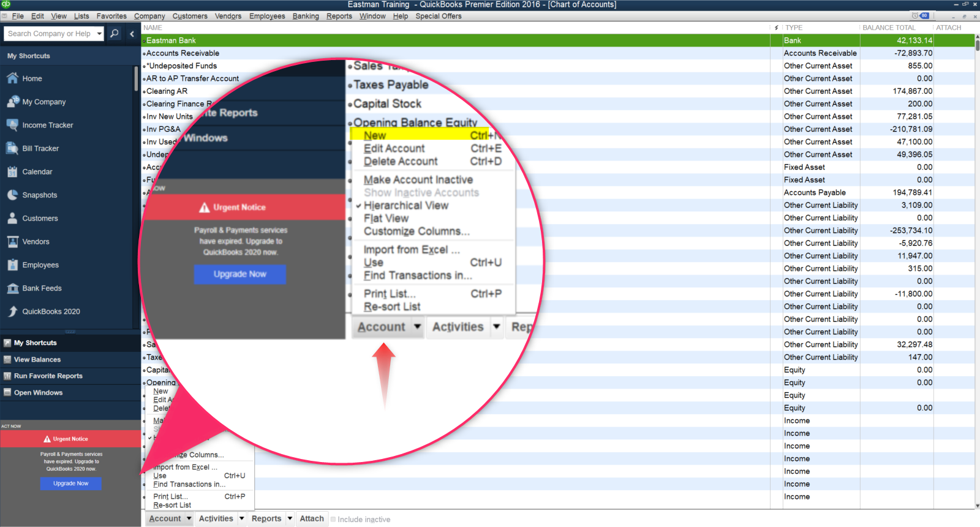The height and width of the screenshot is (527, 980).
Task: Open the window control icon beside File
Action: tap(5, 16)
